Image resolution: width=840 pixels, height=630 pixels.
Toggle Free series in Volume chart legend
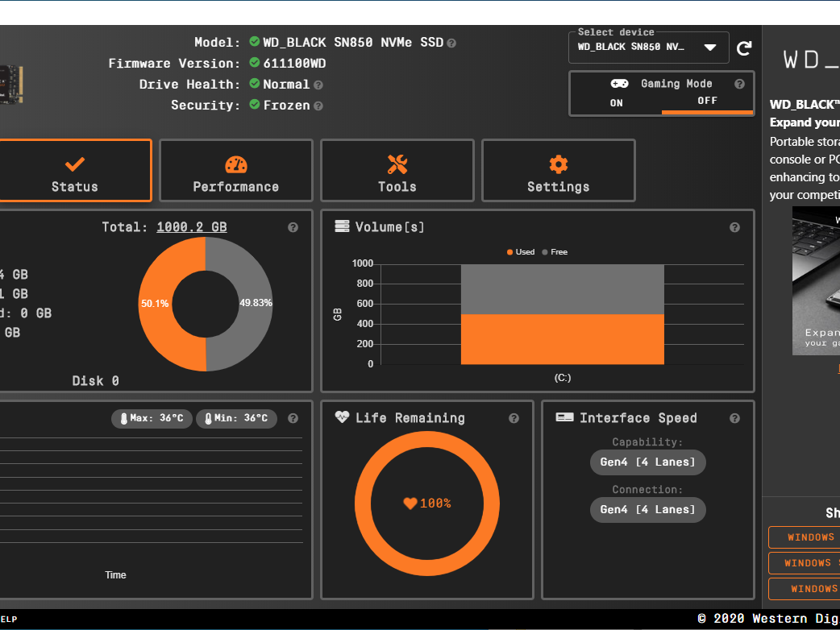click(x=555, y=252)
